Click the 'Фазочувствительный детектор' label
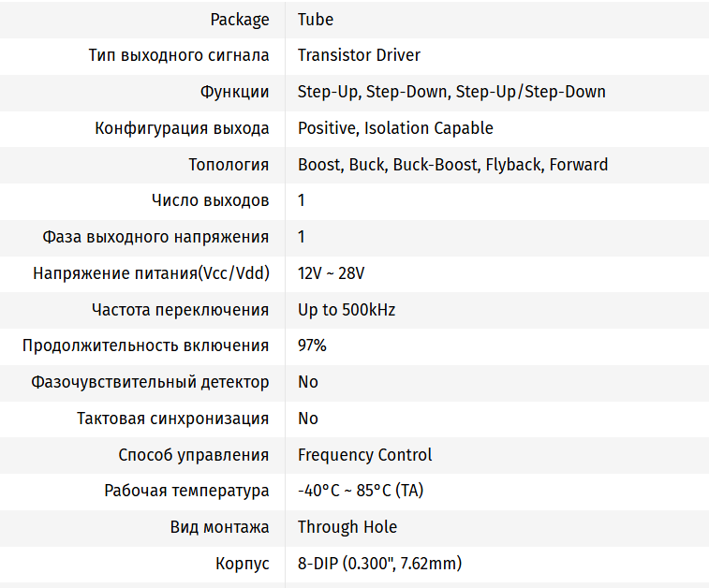This screenshot has width=709, height=588. pyautogui.click(x=150, y=382)
